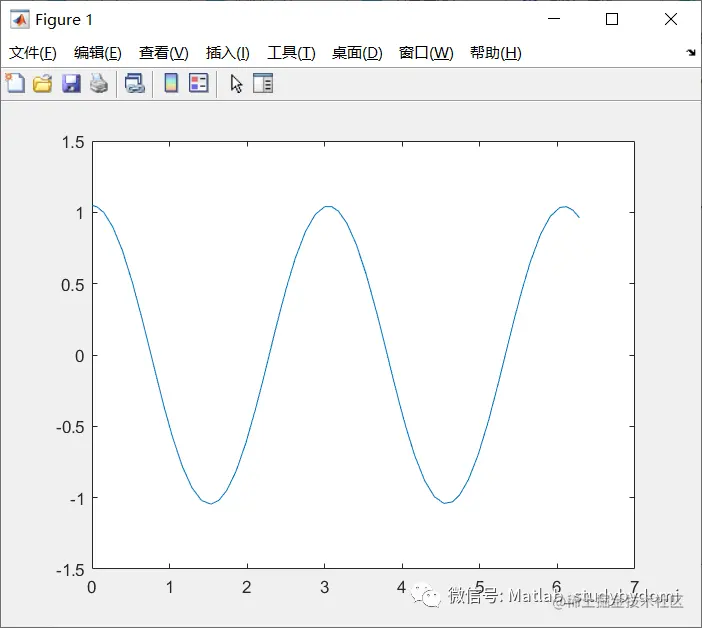This screenshot has width=702, height=628.
Task: Click the x-axis label 3
Action: 325,587
